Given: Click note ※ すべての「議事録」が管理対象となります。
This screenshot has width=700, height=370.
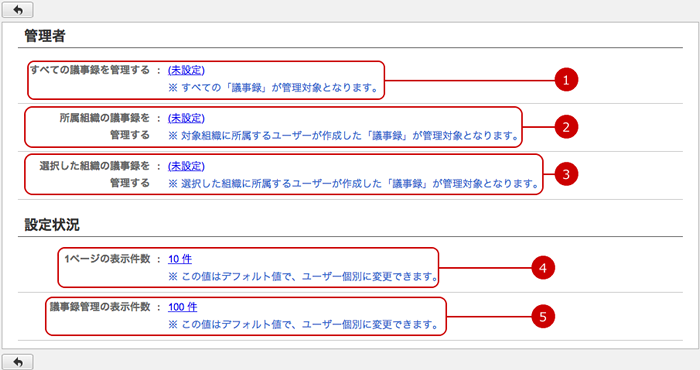Looking at the screenshot, I should click(x=274, y=88).
